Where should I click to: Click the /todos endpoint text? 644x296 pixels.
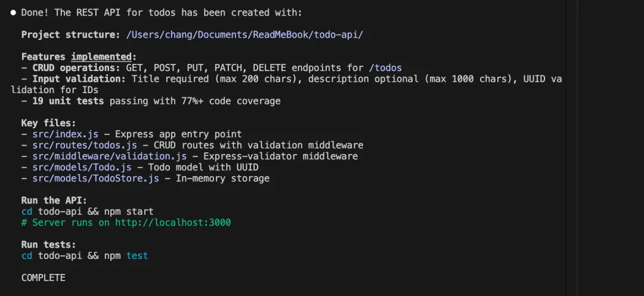tap(385, 68)
